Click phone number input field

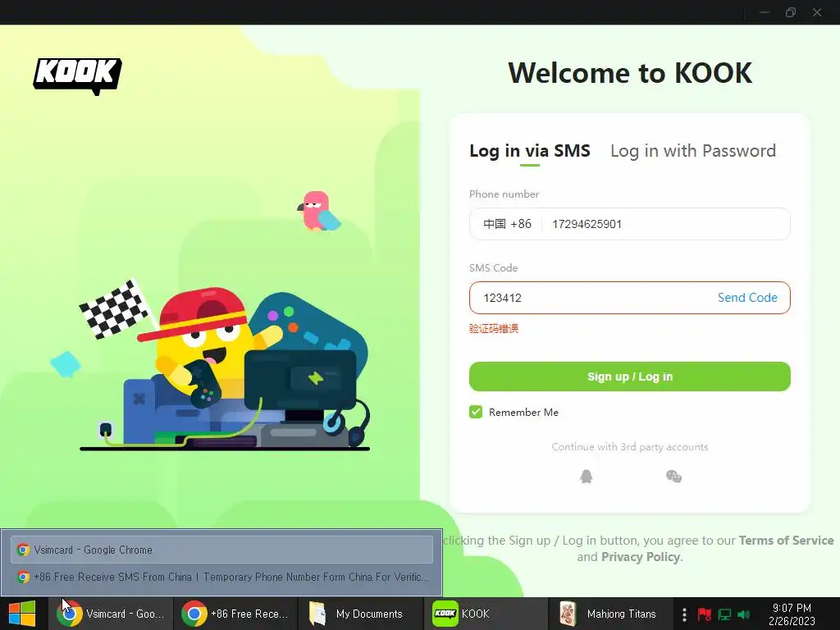coord(665,224)
